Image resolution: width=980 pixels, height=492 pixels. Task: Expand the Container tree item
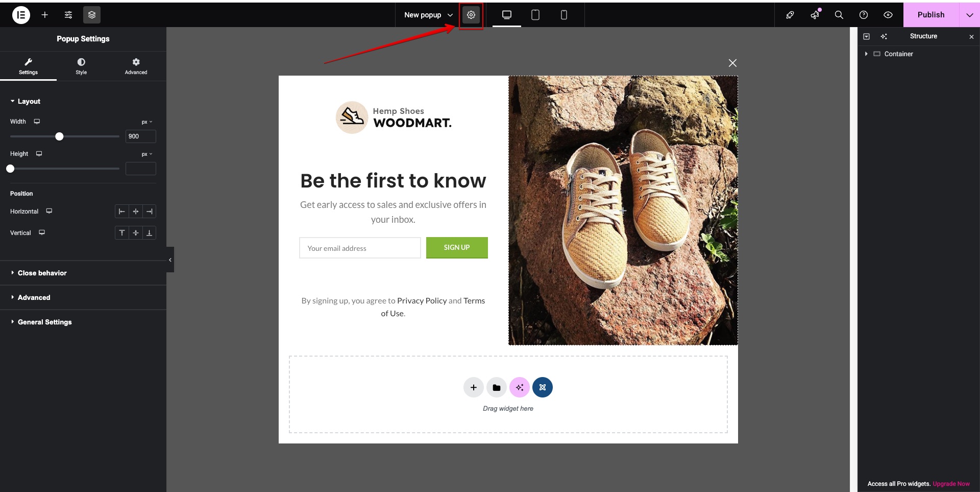point(866,54)
